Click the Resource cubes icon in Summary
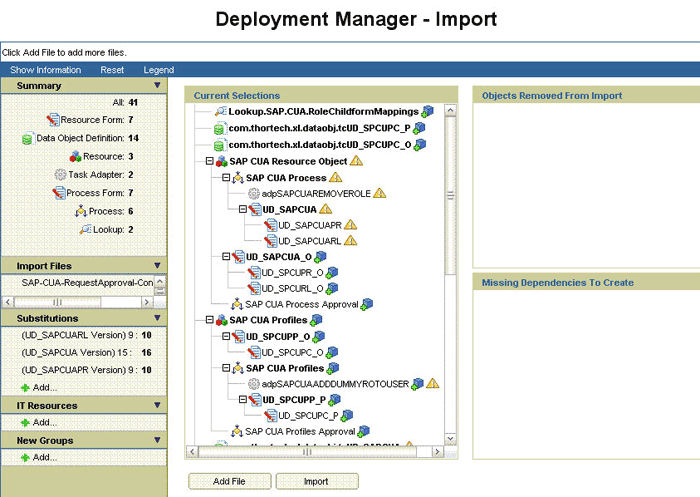 75,156
